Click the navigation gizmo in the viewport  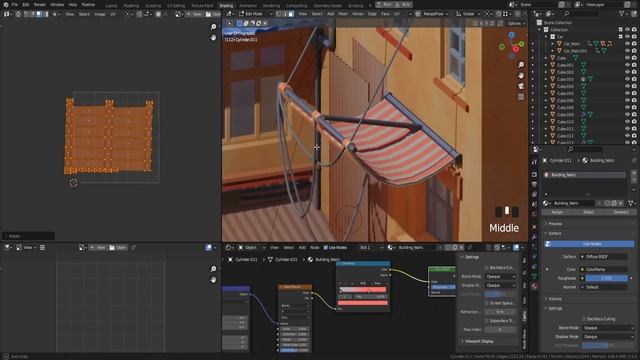point(511,45)
